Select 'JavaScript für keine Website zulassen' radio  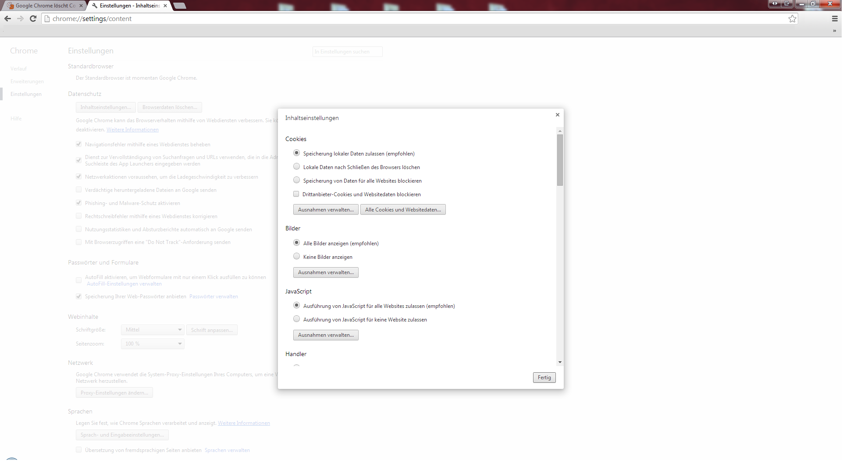click(x=297, y=319)
